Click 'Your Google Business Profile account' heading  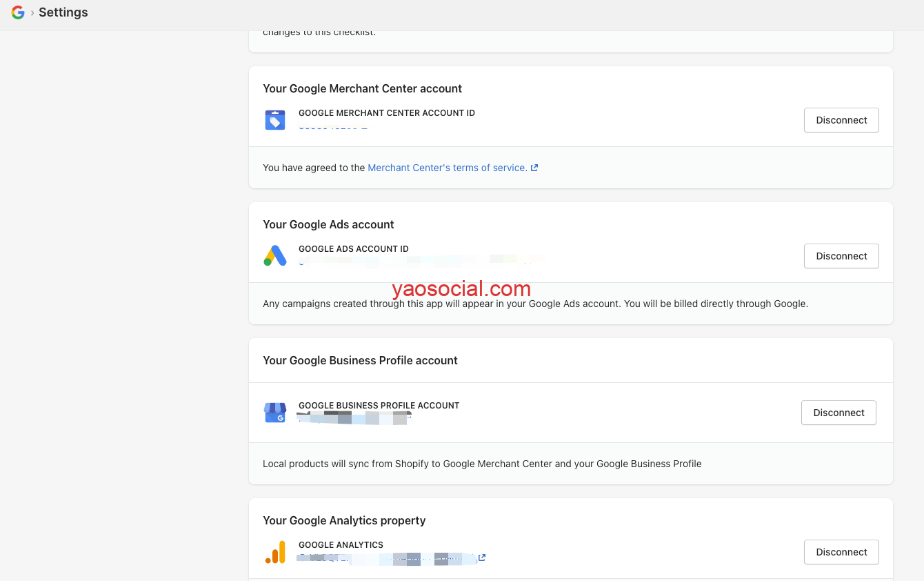pos(360,360)
